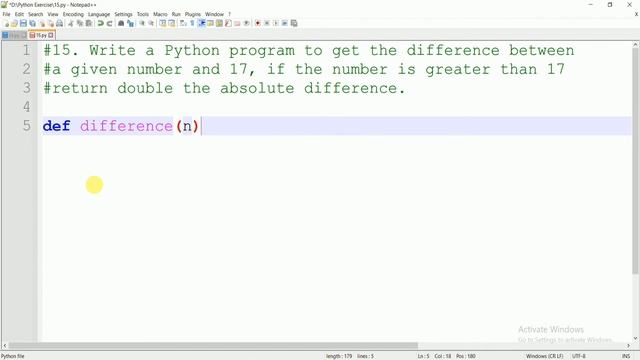Toggle synchronize vertical scrolling icon
Screen dimensions: 640x360
click(162, 23)
